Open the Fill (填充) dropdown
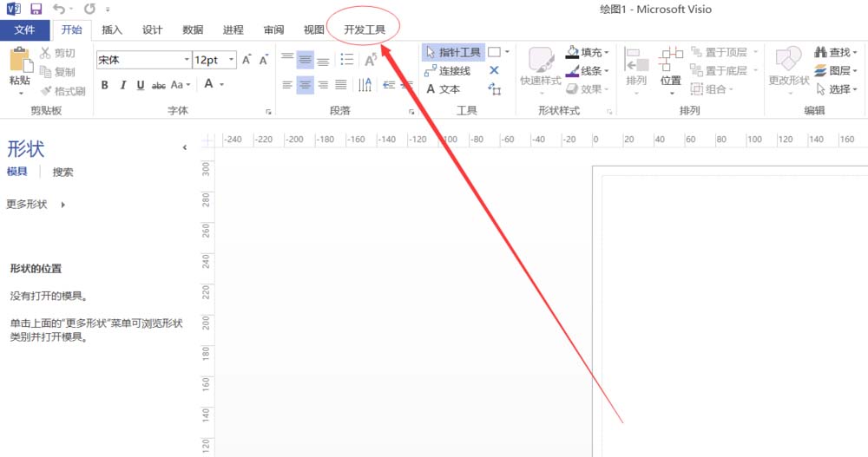 [x=588, y=53]
